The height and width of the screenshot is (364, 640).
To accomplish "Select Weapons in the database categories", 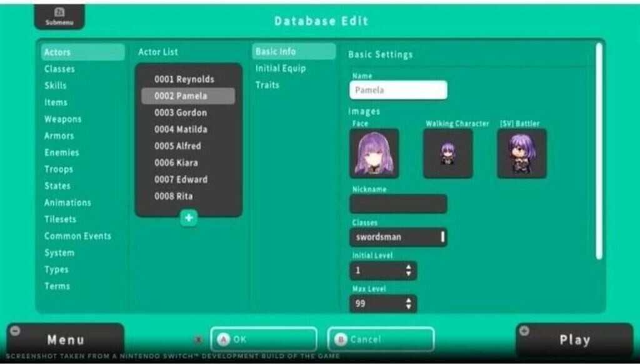I will coord(62,119).
